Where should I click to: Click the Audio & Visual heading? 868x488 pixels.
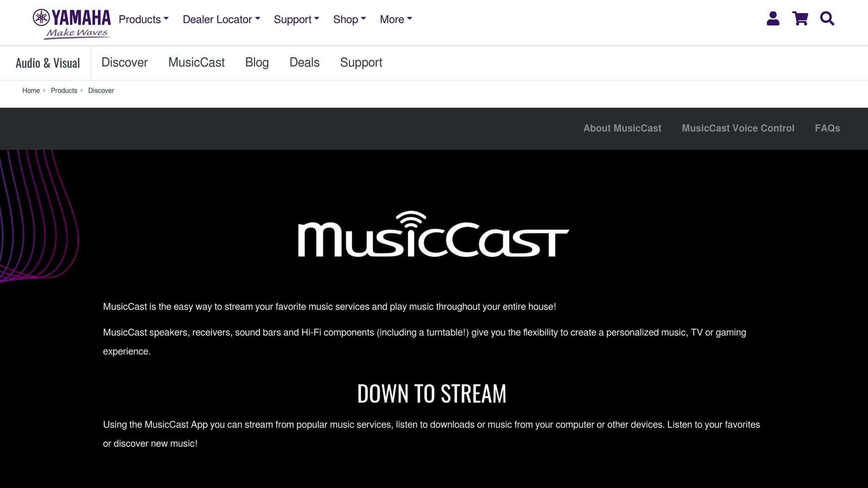coord(47,63)
